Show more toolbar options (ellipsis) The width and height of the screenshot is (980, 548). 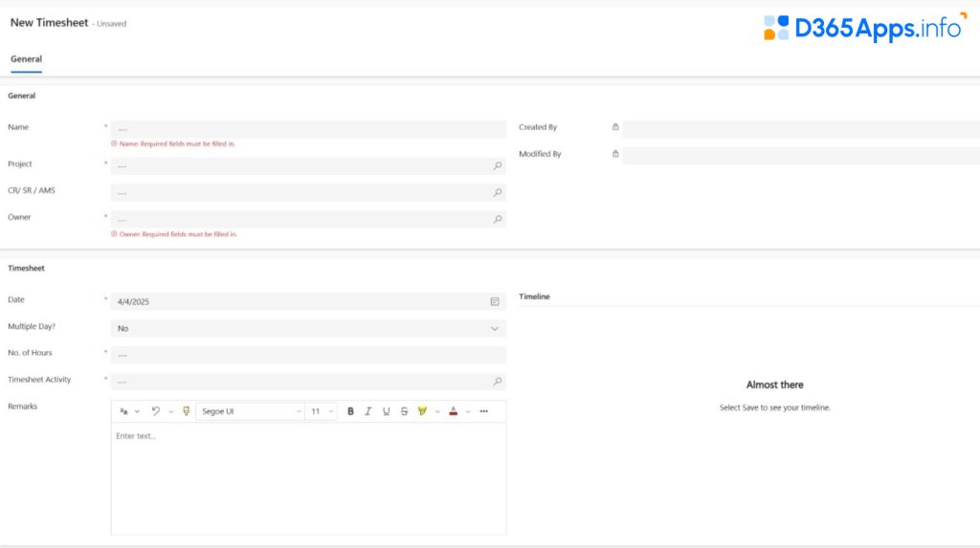(x=483, y=411)
